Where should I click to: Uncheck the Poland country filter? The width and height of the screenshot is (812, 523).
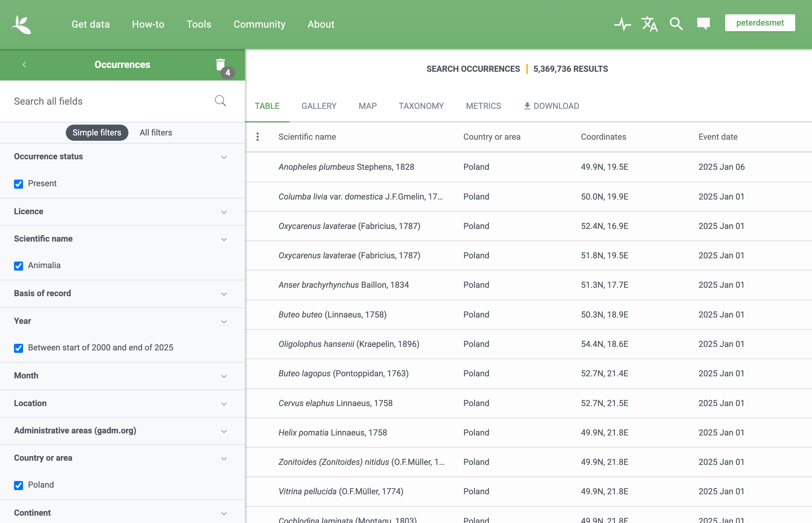tap(19, 485)
